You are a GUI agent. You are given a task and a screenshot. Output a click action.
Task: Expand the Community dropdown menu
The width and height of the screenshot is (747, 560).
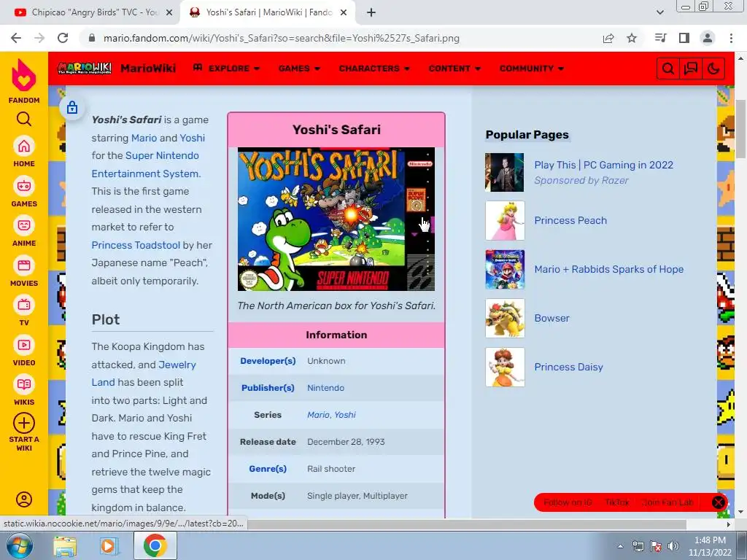pyautogui.click(x=532, y=69)
